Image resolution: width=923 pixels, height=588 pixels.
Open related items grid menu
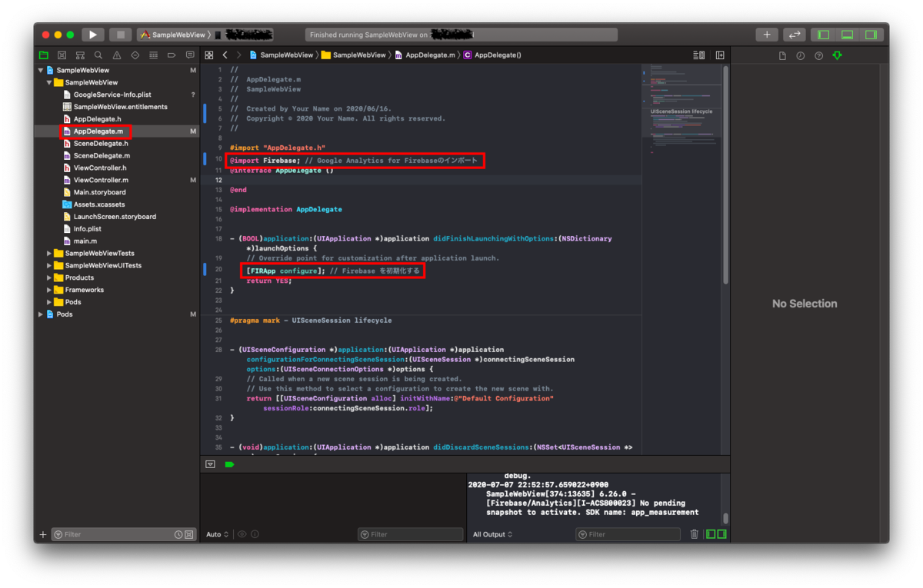[208, 55]
